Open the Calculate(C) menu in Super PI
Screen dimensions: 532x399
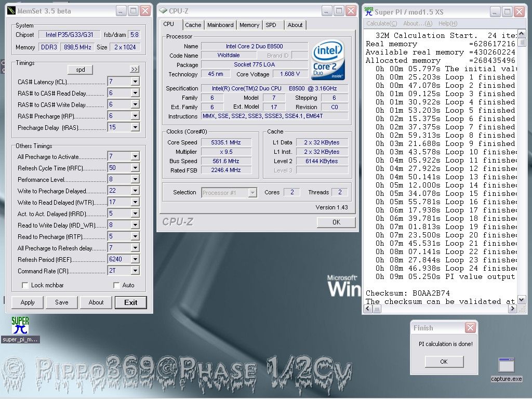(381, 23)
